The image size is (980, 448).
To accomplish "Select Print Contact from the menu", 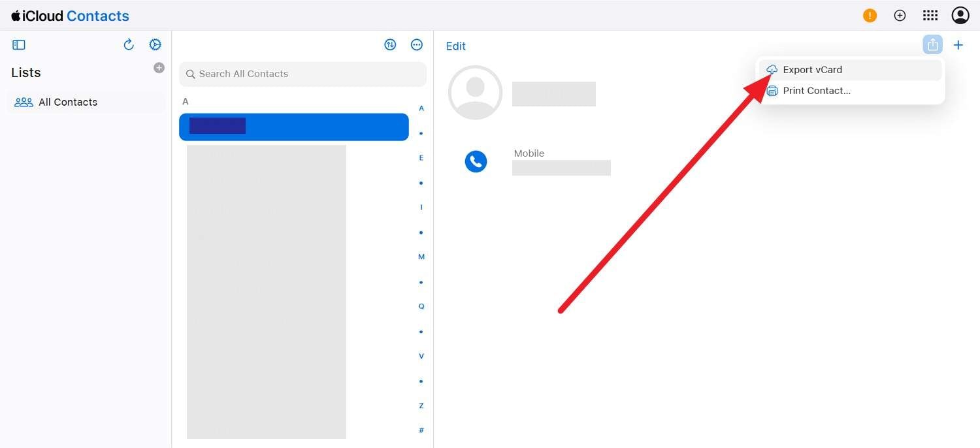I will click(816, 90).
